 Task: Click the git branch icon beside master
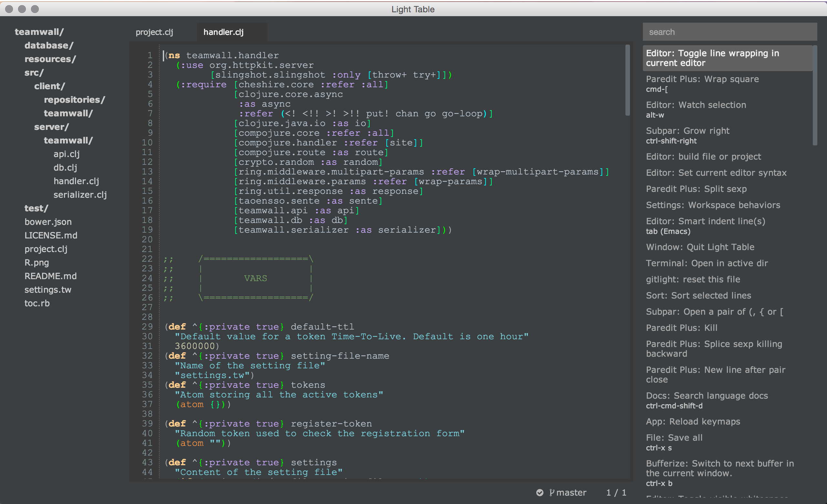[x=551, y=492]
